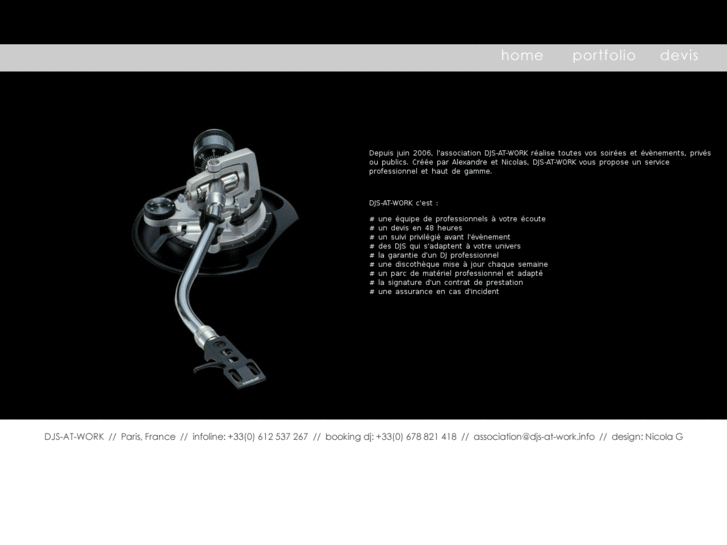Open the devis quote page
Image resolution: width=727 pixels, height=545 pixels.
[679, 55]
